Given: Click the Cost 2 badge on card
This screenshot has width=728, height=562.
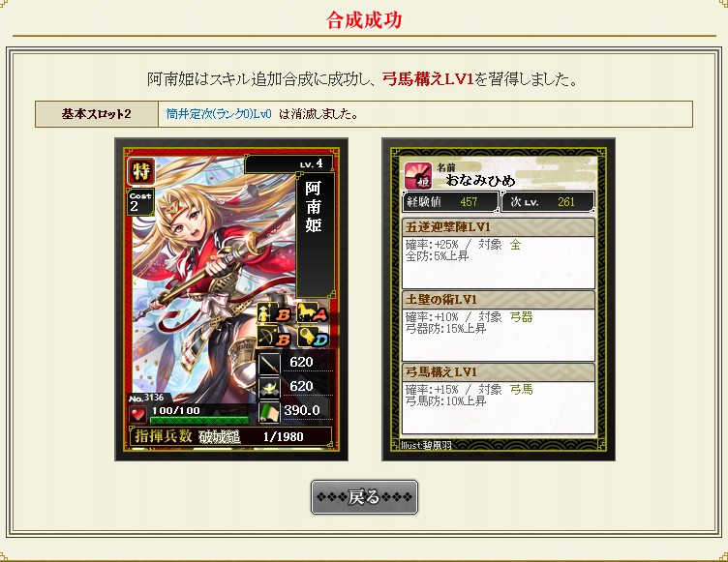Looking at the screenshot, I should [x=139, y=202].
